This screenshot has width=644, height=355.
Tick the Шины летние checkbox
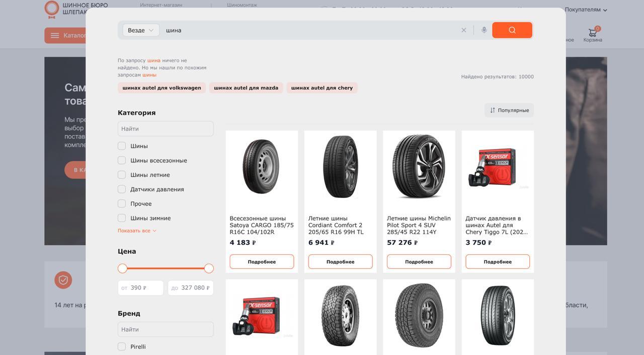coord(122,175)
